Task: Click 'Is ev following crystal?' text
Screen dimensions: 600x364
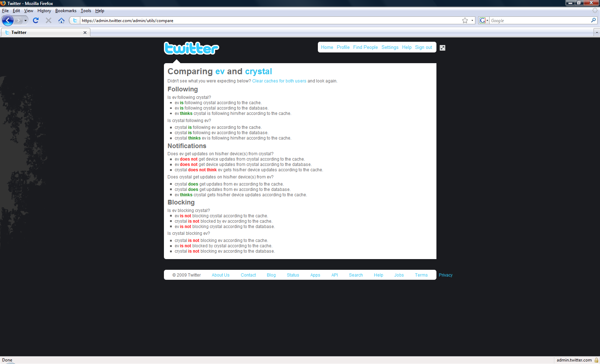Action: pos(189,97)
